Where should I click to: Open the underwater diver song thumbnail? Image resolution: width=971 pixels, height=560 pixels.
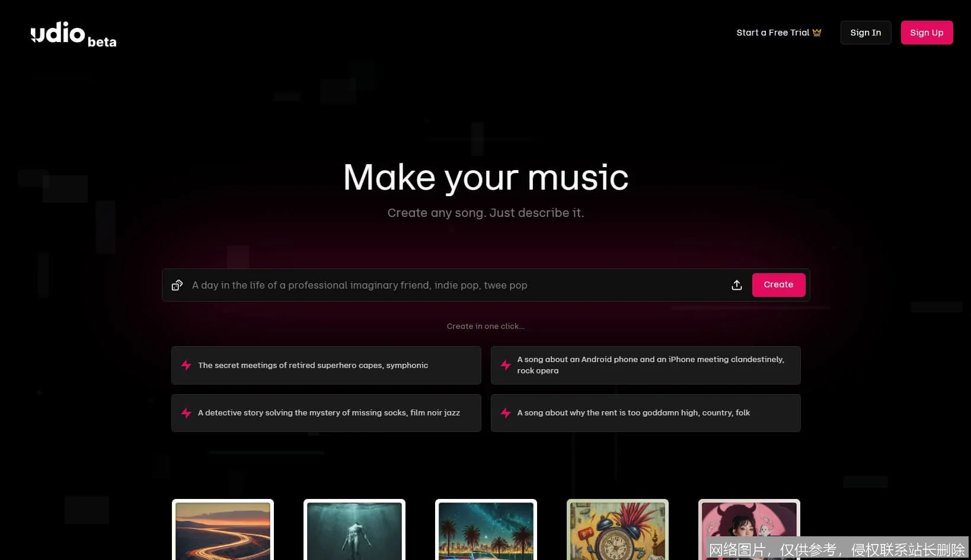pos(354,530)
